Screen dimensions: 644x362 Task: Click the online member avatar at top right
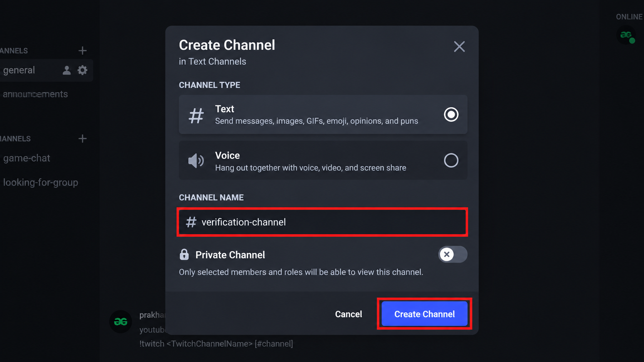click(627, 35)
